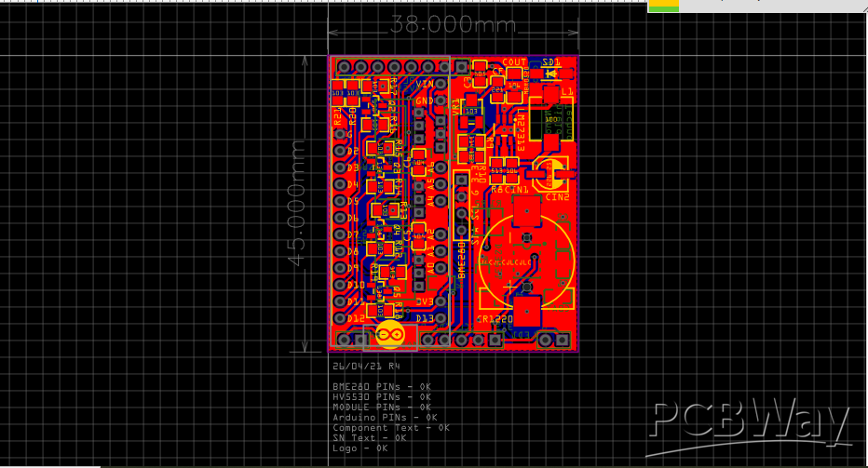868x468 pixels.
Task: Click the through-hole pad beside VIN
Action: (x=441, y=84)
